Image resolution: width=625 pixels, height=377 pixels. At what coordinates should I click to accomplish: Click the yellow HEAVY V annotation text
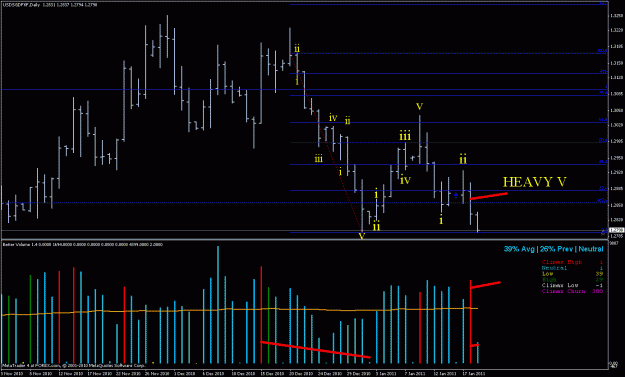[x=535, y=182]
